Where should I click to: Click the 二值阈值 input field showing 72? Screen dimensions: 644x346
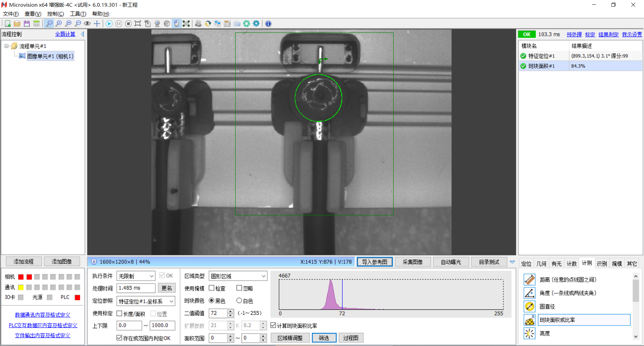pos(218,313)
